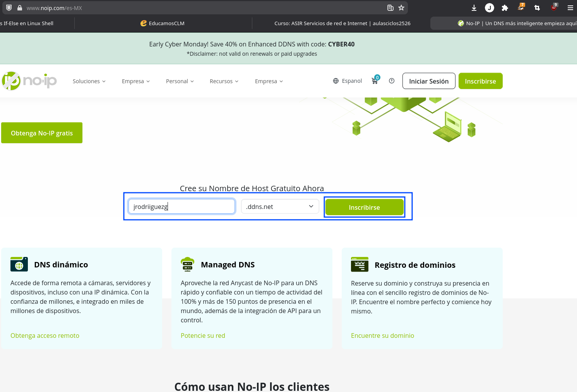The image size is (577, 392).
Task: Click the Obtenga No-IP gratis button
Action: (x=42, y=133)
